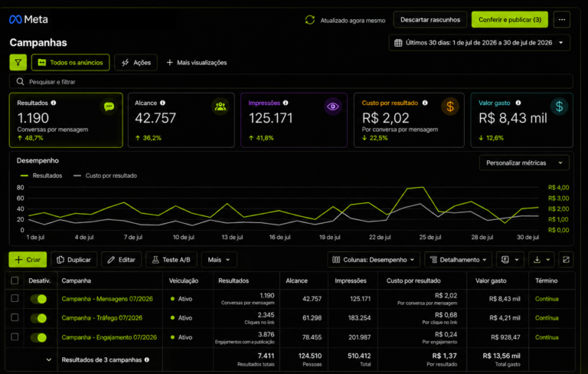
Task: Check the Campanha - Engajamento 07/2026 checkbox
Action: [15, 336]
